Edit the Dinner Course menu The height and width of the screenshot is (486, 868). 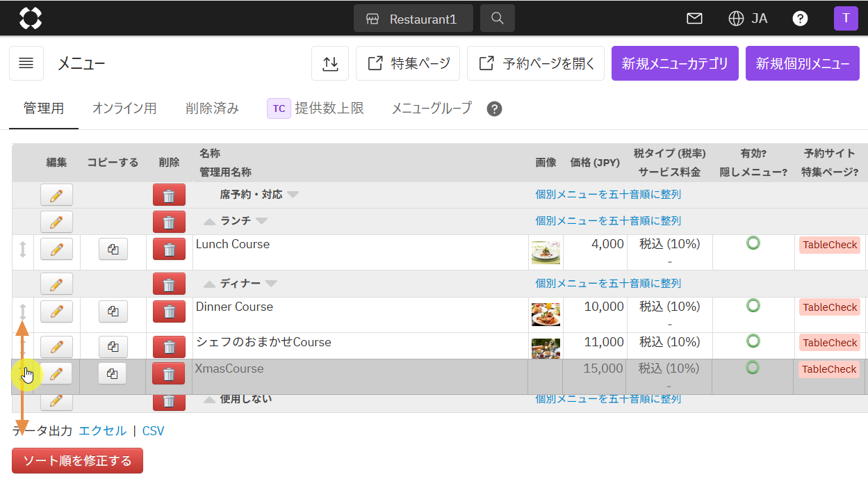56,311
